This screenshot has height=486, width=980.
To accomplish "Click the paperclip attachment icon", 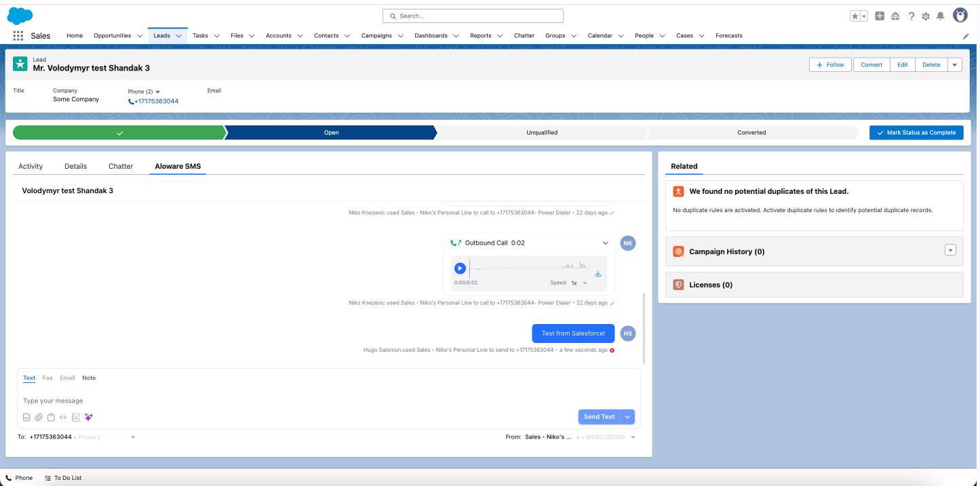I will (39, 417).
